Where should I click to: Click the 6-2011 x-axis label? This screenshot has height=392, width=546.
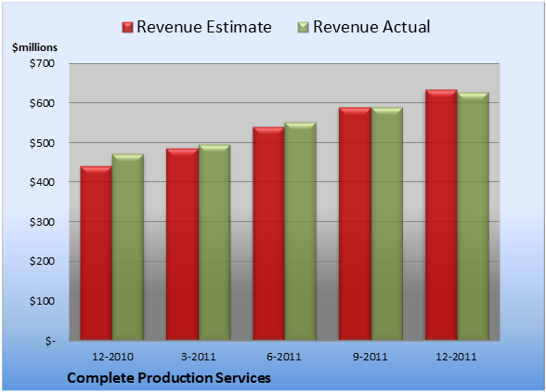pyautogui.click(x=284, y=357)
